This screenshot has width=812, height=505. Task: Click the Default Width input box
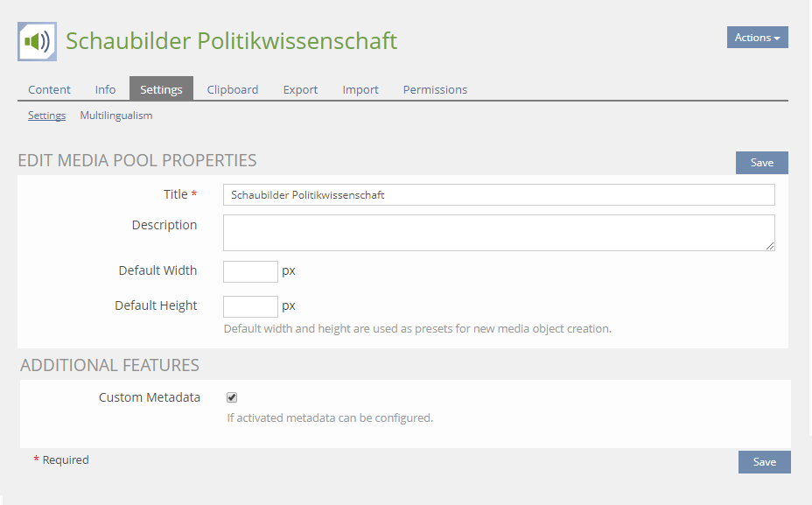coord(250,271)
